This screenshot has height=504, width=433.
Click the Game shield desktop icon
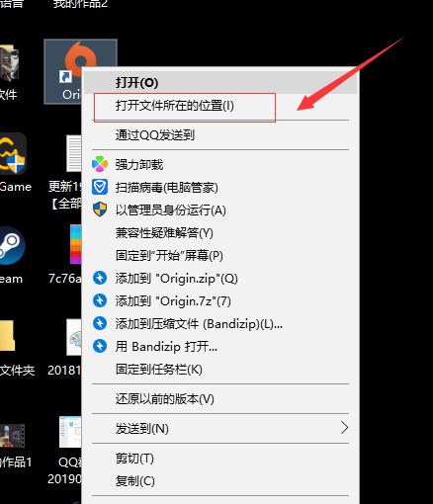pos(13,154)
